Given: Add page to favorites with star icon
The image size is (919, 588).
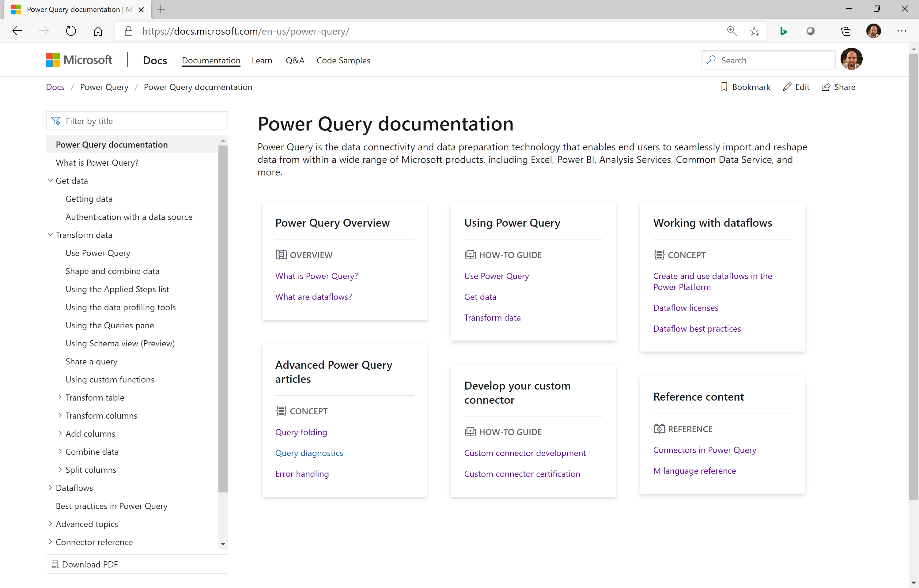Looking at the screenshot, I should click(754, 31).
